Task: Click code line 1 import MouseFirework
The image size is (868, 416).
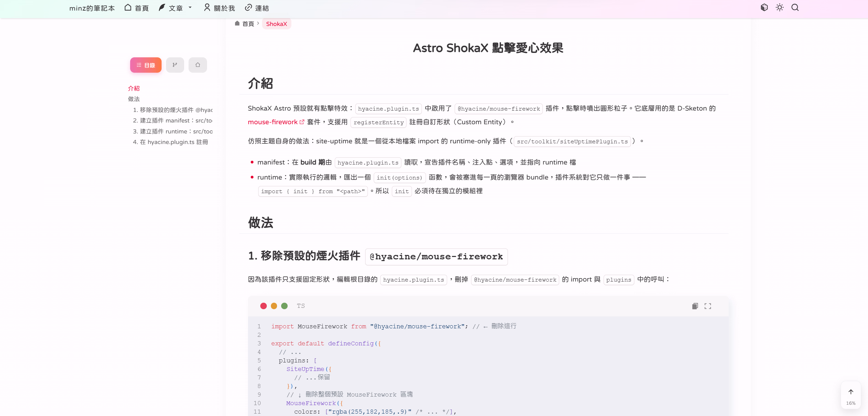Action: (x=394, y=326)
